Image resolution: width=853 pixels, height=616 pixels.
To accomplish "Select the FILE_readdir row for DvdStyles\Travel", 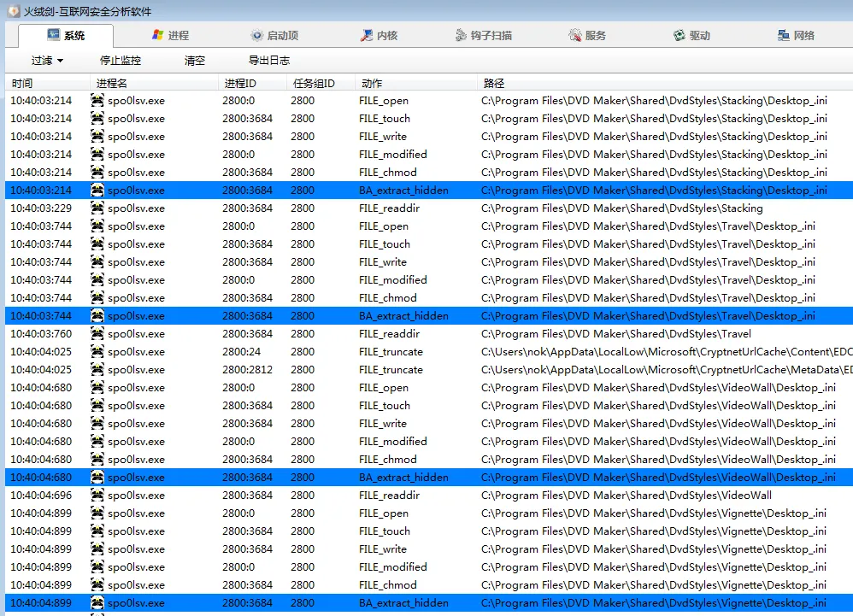I will pyautogui.click(x=389, y=334).
